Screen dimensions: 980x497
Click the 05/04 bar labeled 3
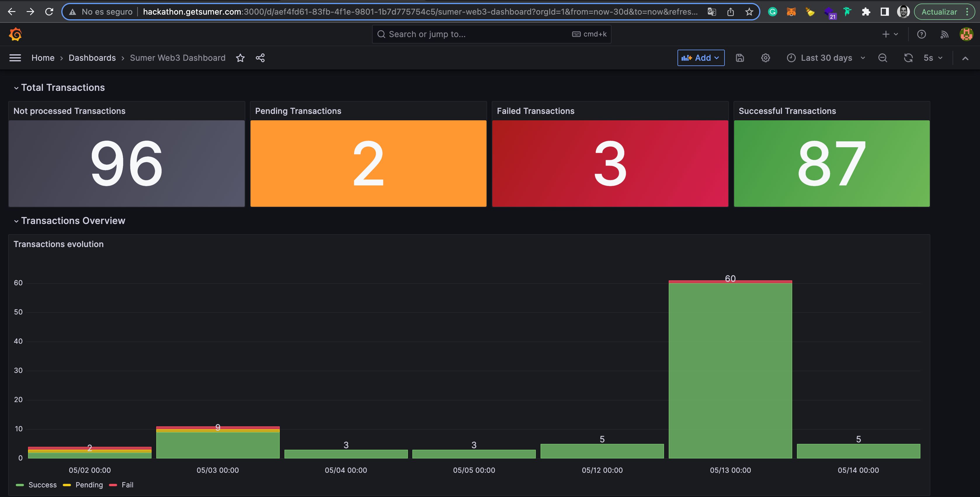coord(346,454)
